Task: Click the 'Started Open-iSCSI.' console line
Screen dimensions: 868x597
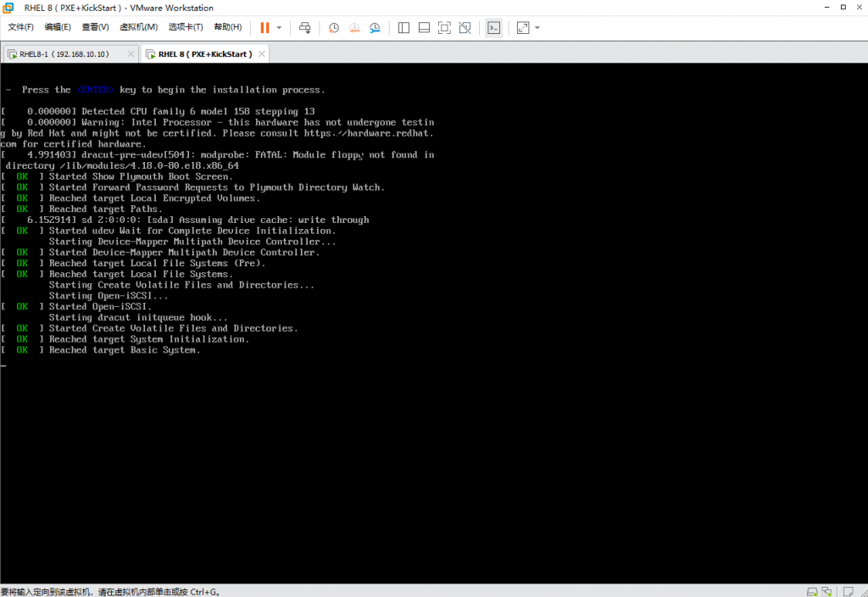Action: 100,306
